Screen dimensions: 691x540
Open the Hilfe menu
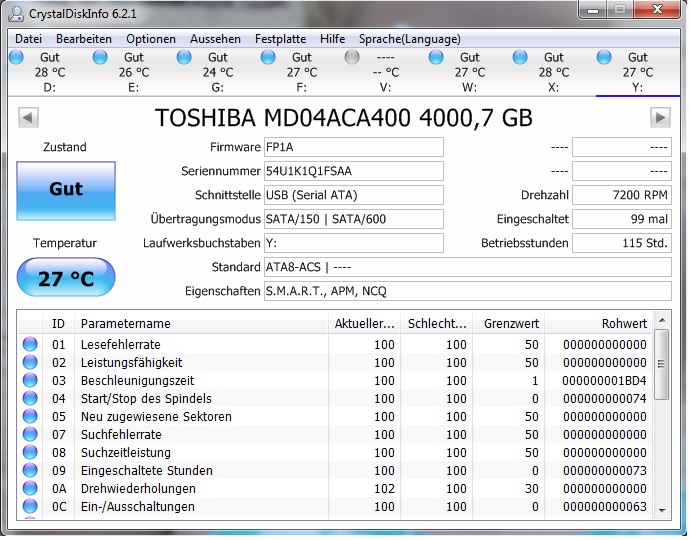coord(332,39)
